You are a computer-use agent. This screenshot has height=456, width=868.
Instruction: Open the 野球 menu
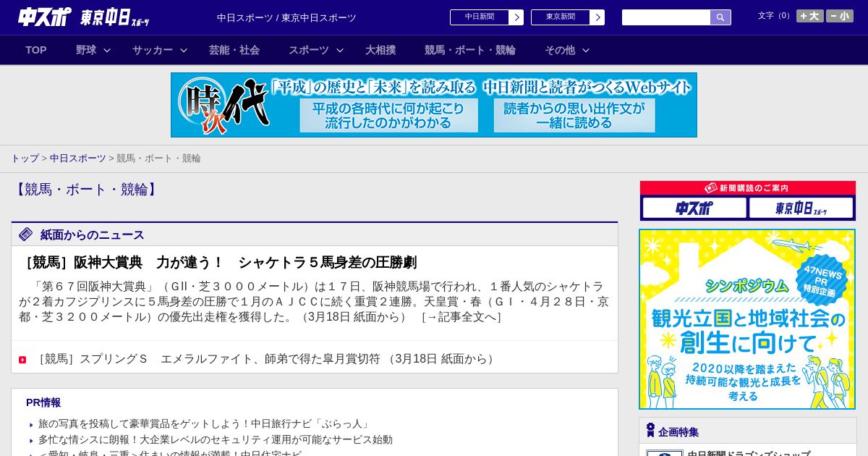[x=86, y=50]
